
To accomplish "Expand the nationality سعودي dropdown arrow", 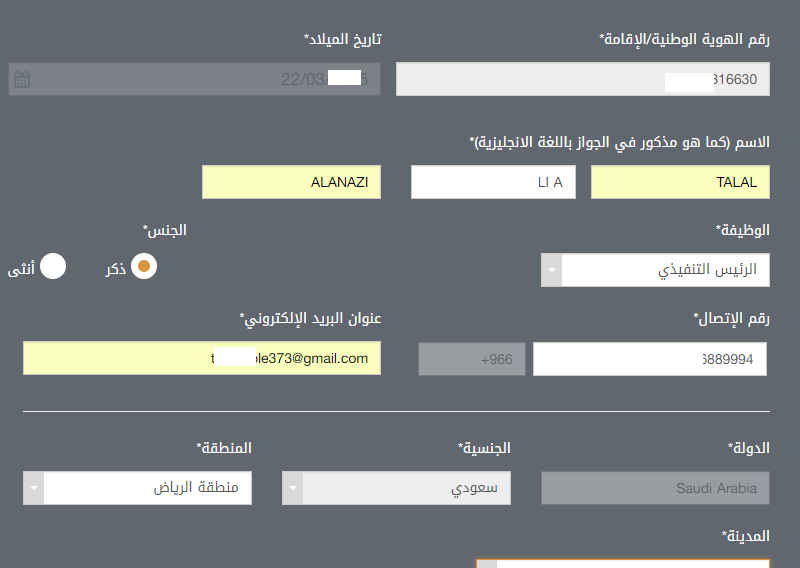I will point(293,488).
